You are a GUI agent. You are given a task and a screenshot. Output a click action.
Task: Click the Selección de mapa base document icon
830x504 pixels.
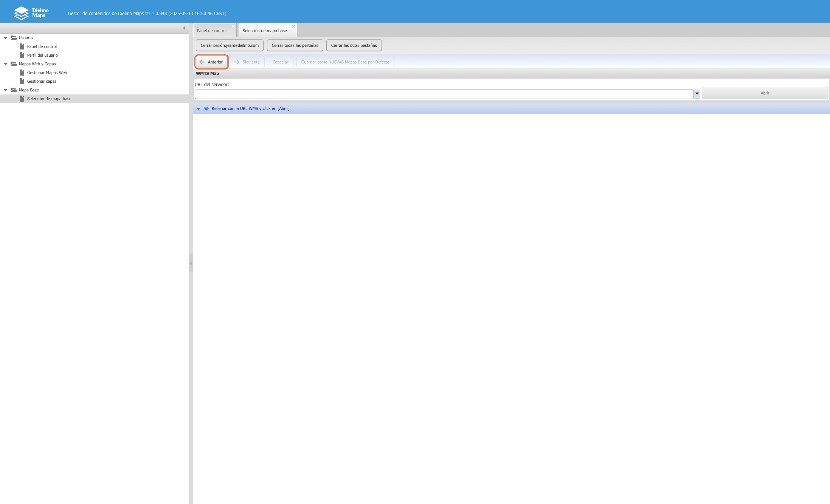coord(22,99)
